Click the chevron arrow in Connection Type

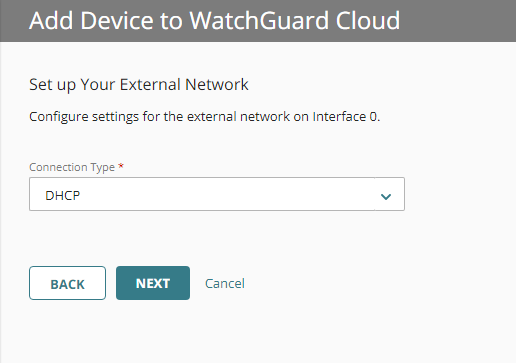coord(386,197)
